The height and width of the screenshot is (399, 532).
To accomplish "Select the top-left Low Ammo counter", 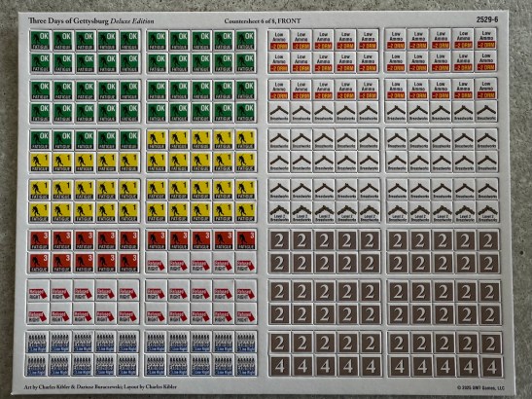I will tap(279, 41).
